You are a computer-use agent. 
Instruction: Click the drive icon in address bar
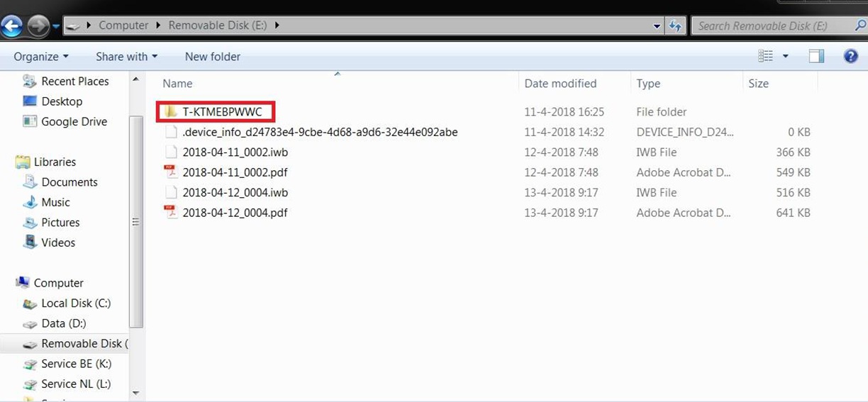coord(73,26)
